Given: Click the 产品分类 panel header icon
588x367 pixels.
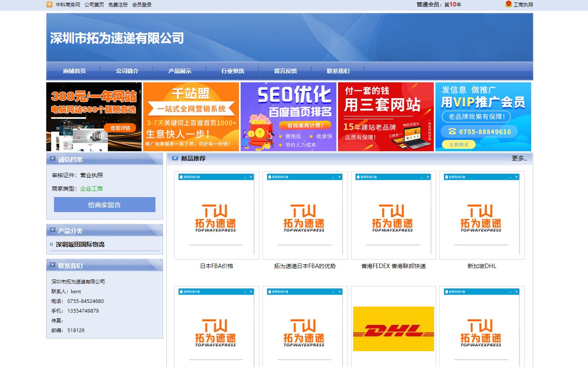Looking at the screenshot, I should pyautogui.click(x=53, y=230).
